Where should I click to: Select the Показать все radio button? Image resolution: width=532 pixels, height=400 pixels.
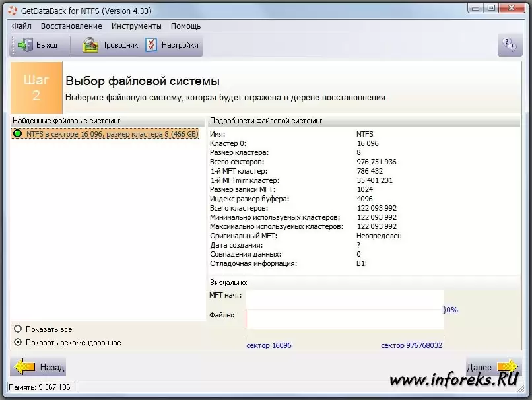pos(18,329)
